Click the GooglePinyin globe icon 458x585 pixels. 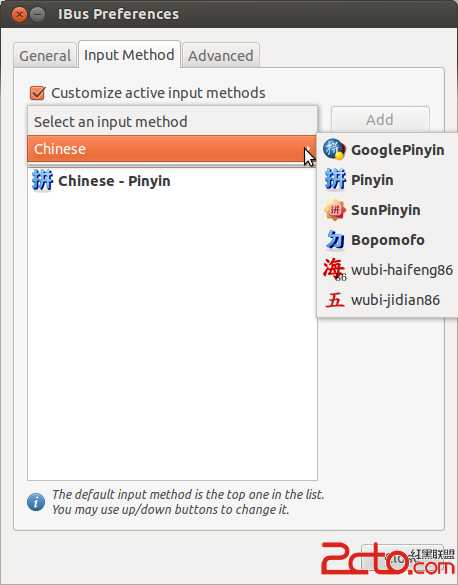334,149
